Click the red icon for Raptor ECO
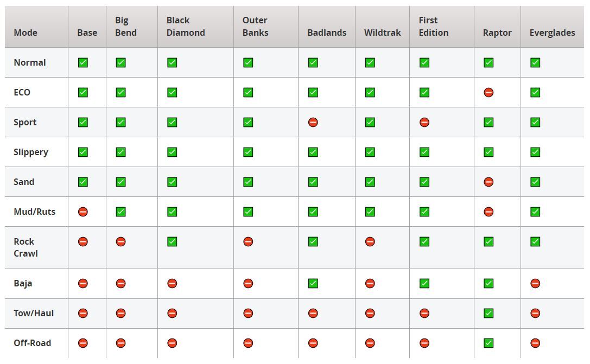The image size is (590, 364). coord(489,93)
